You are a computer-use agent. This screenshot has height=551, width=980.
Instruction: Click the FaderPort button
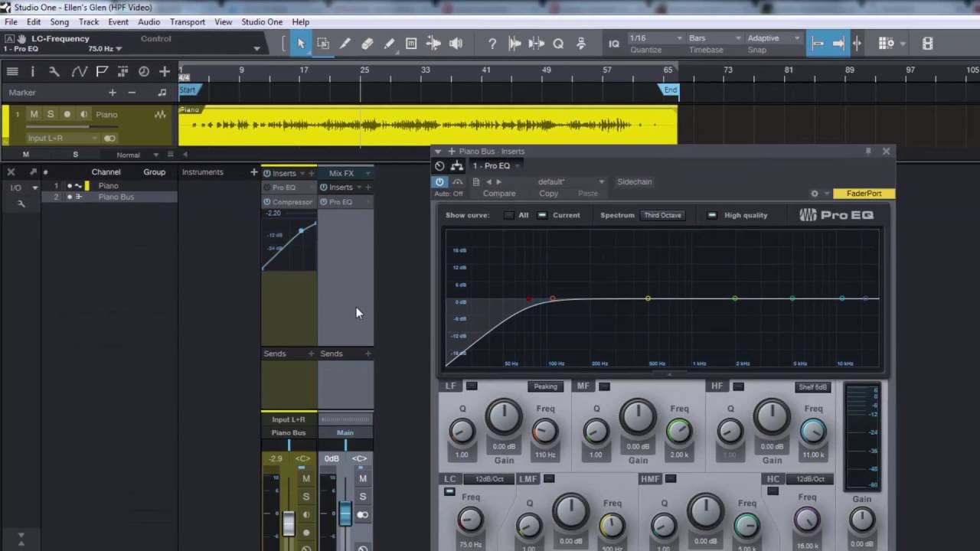point(864,194)
